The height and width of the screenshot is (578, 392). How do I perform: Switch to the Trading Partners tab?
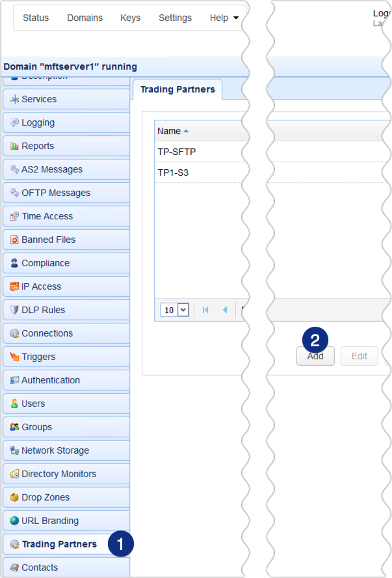point(177,89)
